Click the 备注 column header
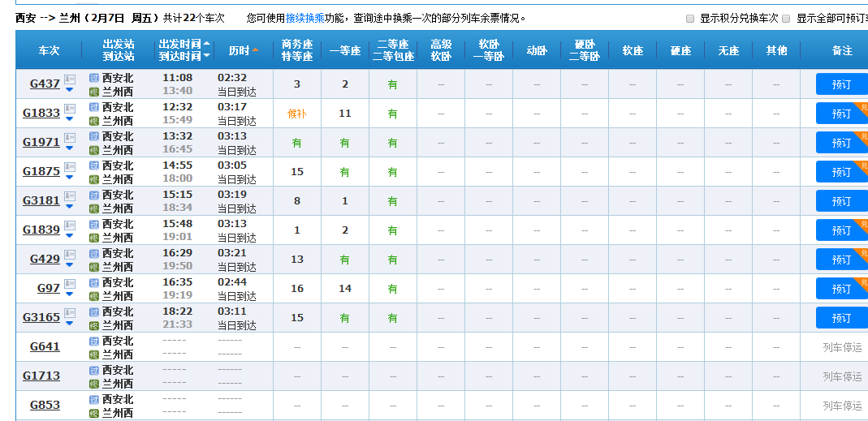The width and height of the screenshot is (868, 421). point(841,50)
